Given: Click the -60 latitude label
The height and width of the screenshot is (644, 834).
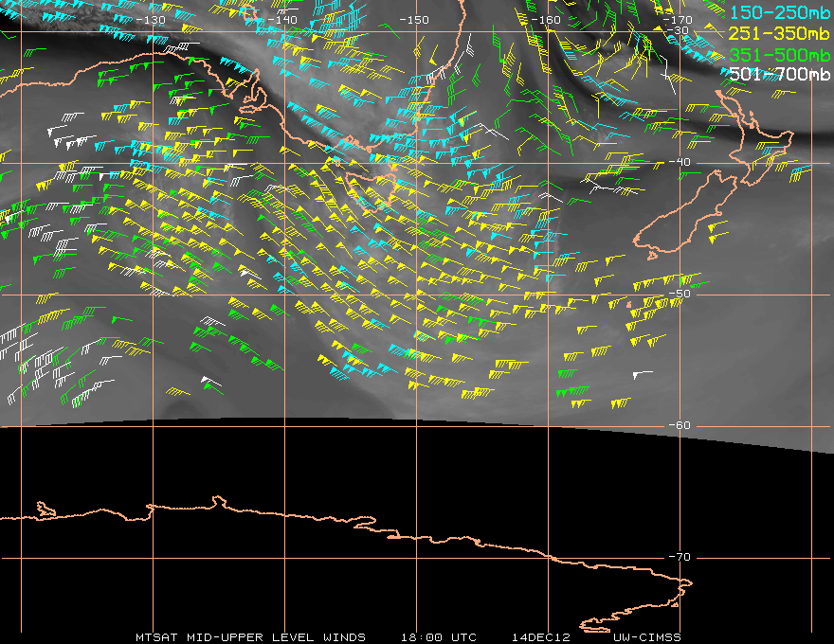Looking at the screenshot, I should (680, 425).
